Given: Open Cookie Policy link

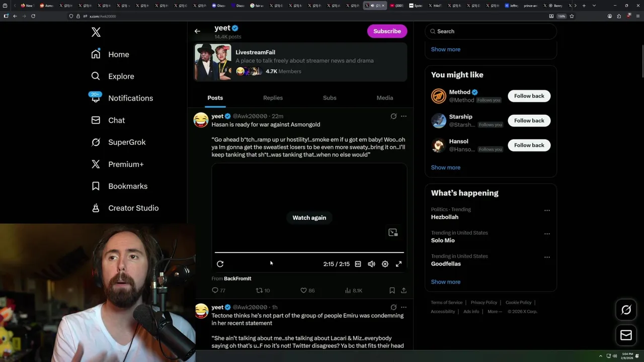Looking at the screenshot, I should click(518, 303).
